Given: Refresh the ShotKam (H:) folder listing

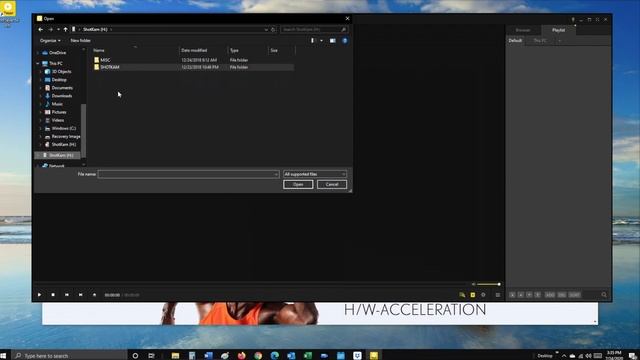Looking at the screenshot, I should click(273, 29).
